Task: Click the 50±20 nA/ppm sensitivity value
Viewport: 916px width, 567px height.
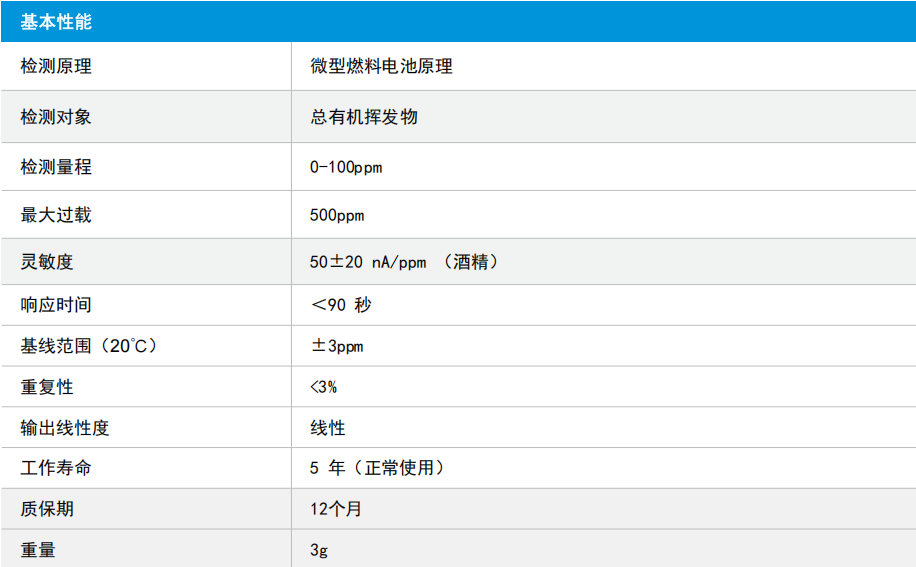Action: [x=368, y=262]
